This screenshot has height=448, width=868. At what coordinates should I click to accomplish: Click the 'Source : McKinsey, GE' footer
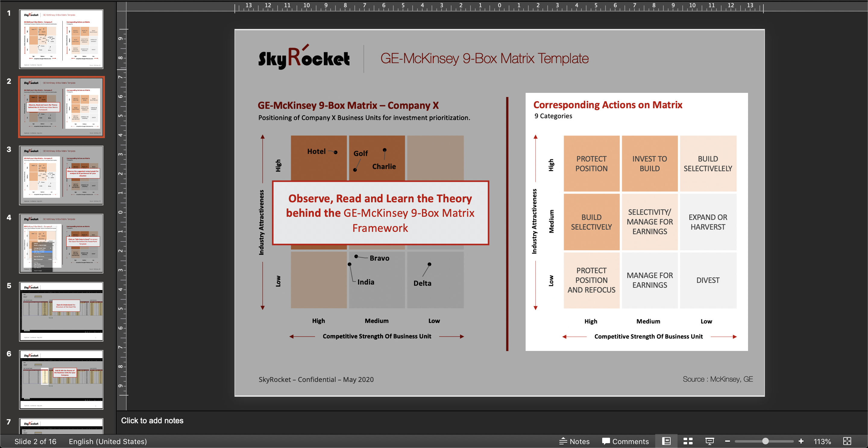718,379
